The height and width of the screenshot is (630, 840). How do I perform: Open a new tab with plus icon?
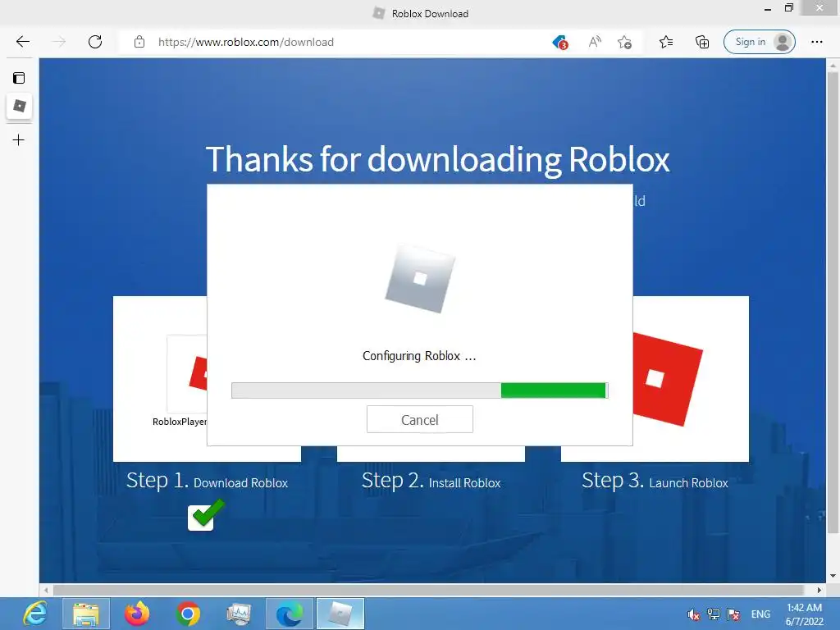[x=19, y=140]
